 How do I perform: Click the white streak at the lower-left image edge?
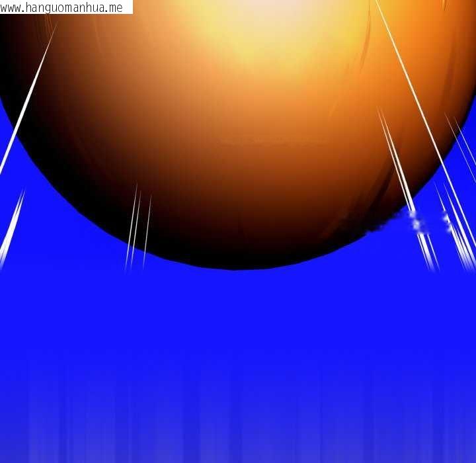[x=11, y=228]
